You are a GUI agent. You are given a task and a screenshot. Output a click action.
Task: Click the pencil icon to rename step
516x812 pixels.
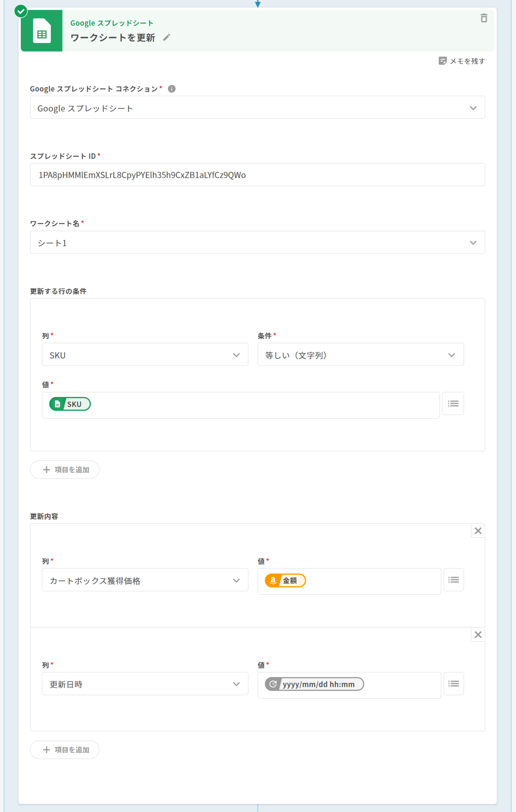tap(167, 37)
